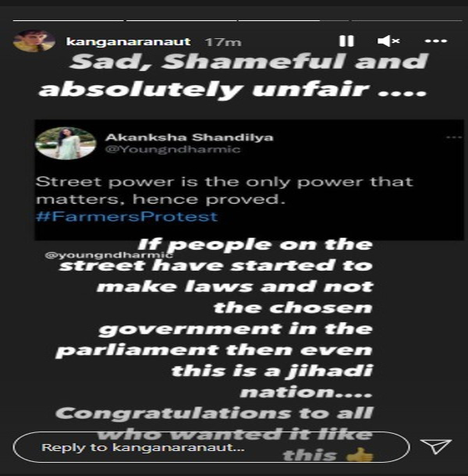468x476 pixels.
Task: Tap the @youngndharmic mention sticker
Action: (x=109, y=255)
